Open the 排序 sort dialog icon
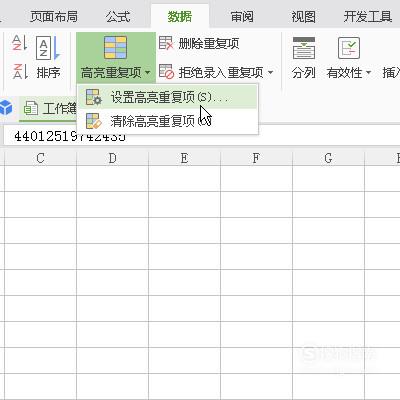This screenshot has height=400, width=400. click(48, 47)
